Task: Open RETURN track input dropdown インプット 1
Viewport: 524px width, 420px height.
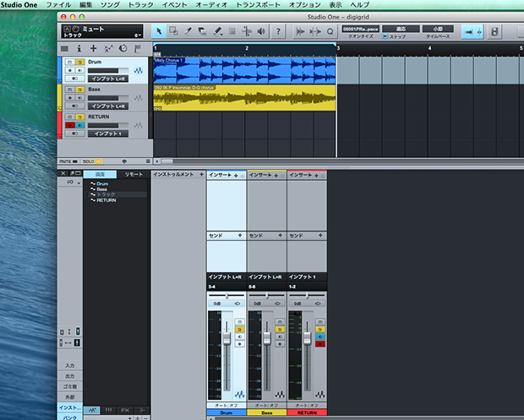Action: (108, 134)
